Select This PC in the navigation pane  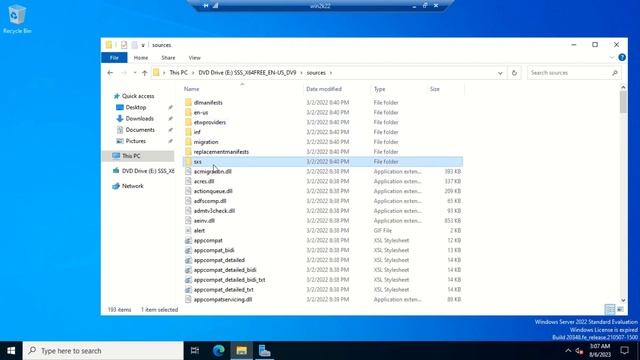coord(131,156)
